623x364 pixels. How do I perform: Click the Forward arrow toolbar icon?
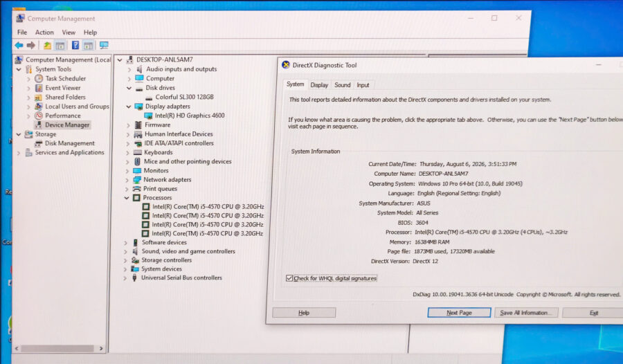coord(31,45)
